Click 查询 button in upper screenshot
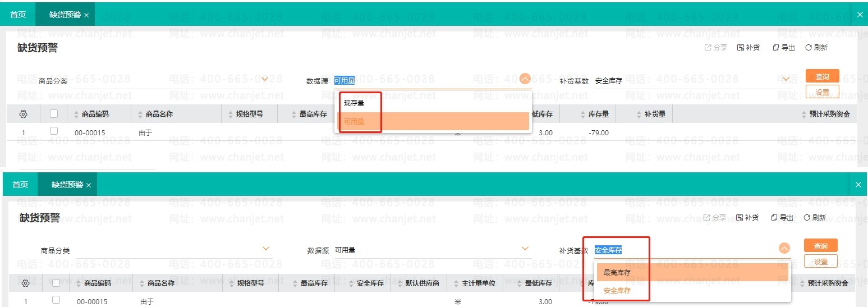The height and width of the screenshot is (307, 868). pos(822,76)
